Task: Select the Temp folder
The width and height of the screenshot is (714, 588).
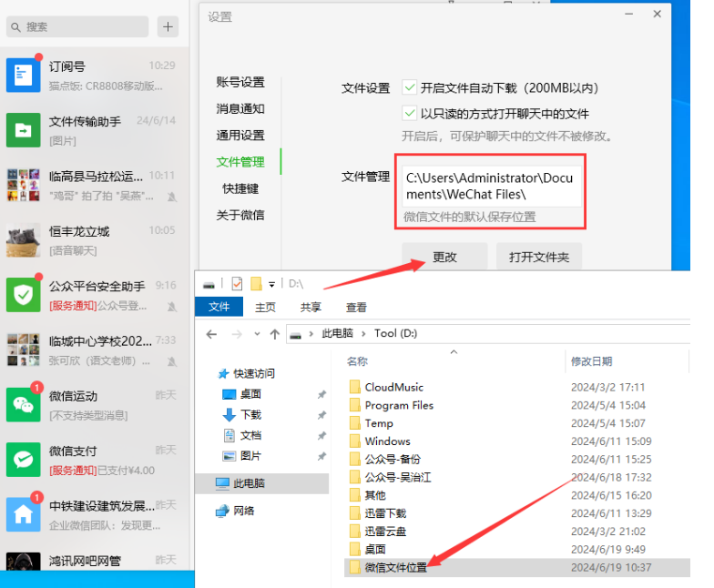Action: [379, 423]
